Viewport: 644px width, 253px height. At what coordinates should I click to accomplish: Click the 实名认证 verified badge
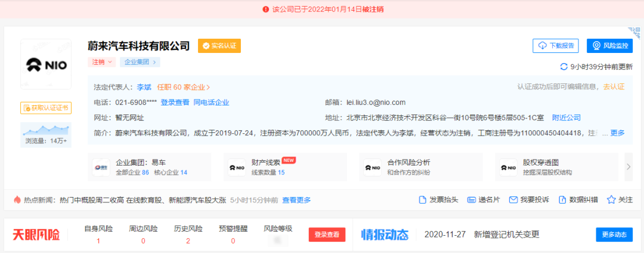(x=219, y=45)
